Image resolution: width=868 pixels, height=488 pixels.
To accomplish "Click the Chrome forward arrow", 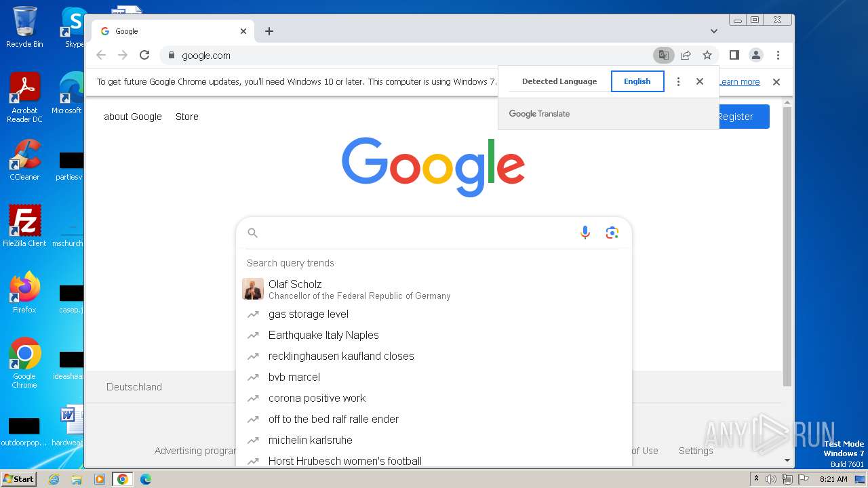I will pos(123,56).
